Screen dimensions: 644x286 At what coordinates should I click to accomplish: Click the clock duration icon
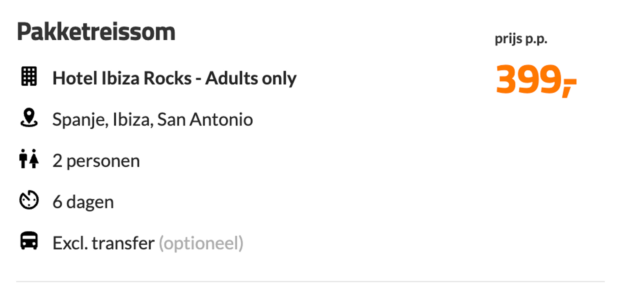pyautogui.click(x=29, y=200)
